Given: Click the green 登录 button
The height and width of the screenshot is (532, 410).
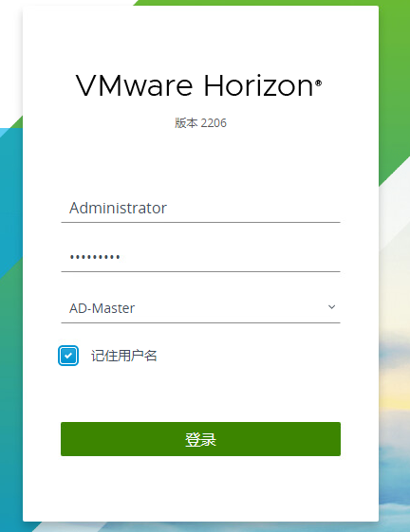Looking at the screenshot, I should click(200, 439).
